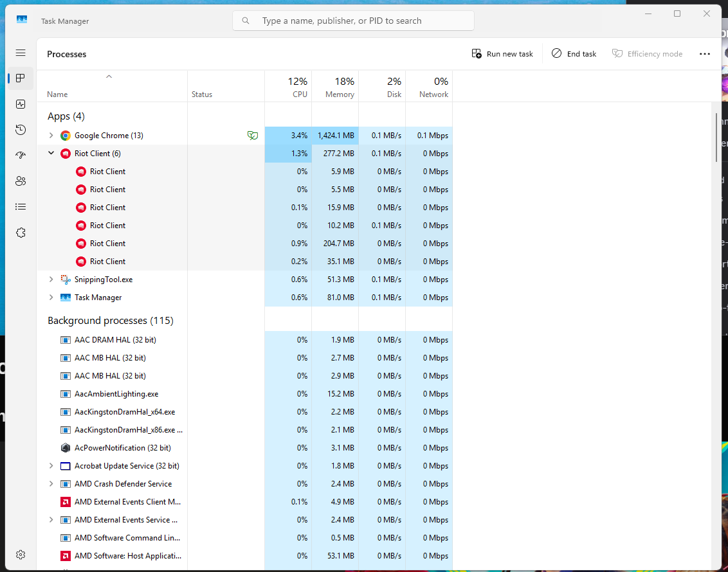This screenshot has height=572, width=728.
Task: Open the Users sidebar icon
Action: point(21,181)
